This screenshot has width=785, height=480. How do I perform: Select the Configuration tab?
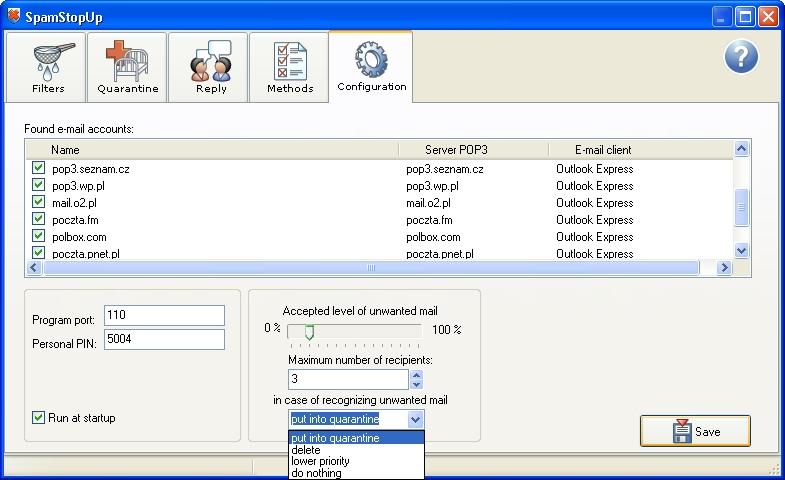pos(371,66)
